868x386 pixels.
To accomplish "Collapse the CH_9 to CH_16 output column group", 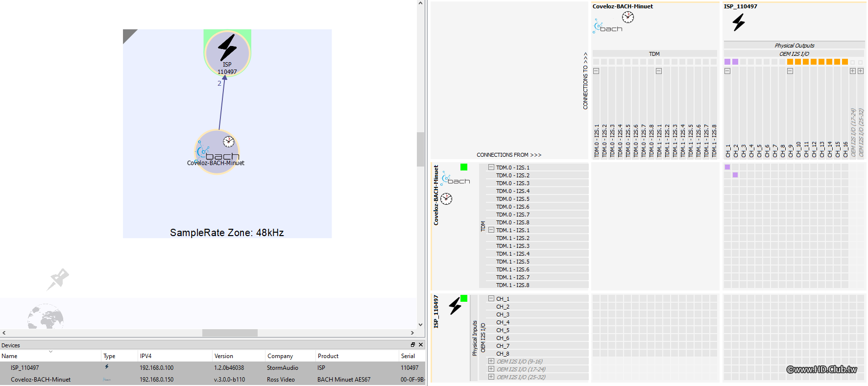I will (790, 71).
